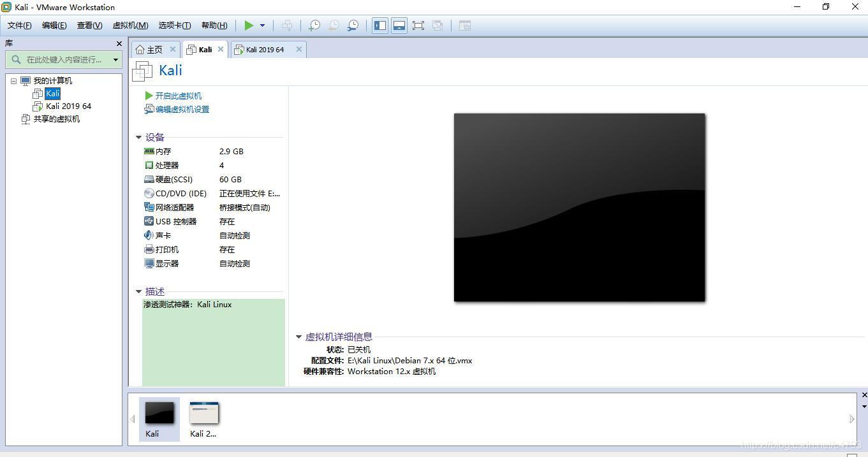Collapse the 描述 section

coord(138,291)
